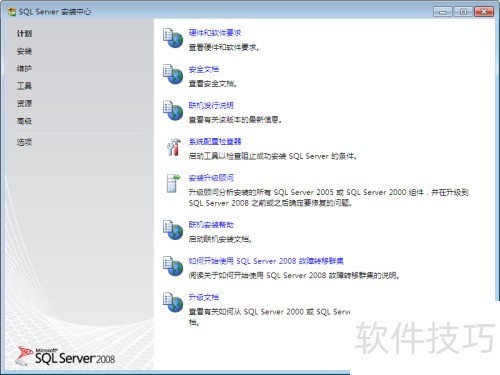Viewport: 500px width, 375px height.
Task: Click the 联机发行说明 document globe icon
Action: click(173, 110)
